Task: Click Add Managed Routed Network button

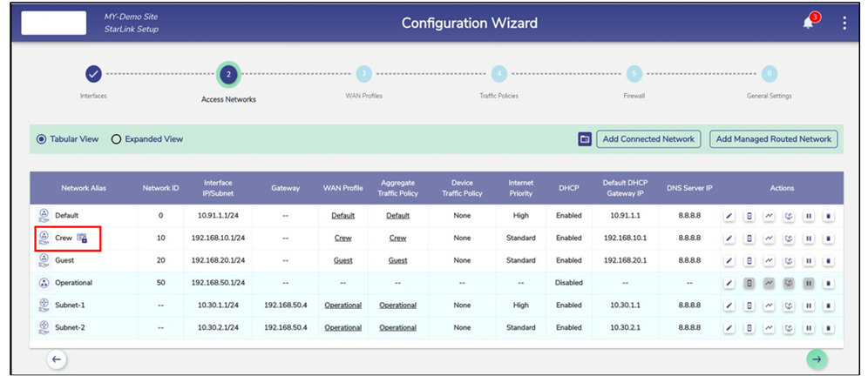Action: click(x=773, y=139)
